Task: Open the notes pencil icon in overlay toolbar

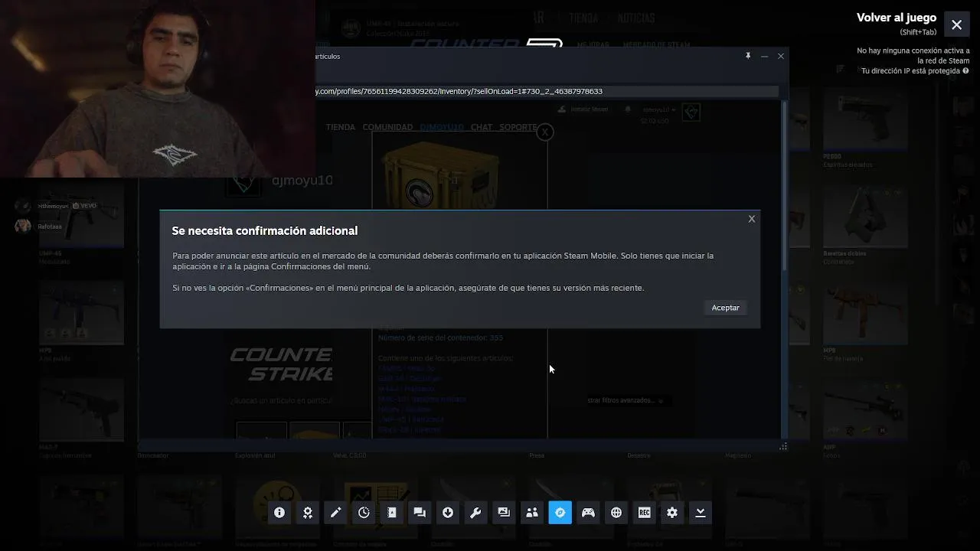Action: pos(335,513)
